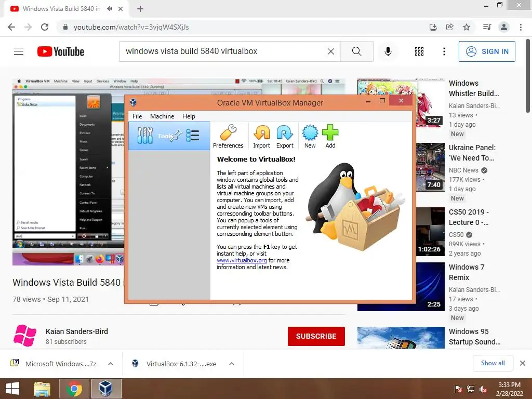Click the YouTube address bar URL
The width and height of the screenshot is (532, 399).
click(131, 27)
